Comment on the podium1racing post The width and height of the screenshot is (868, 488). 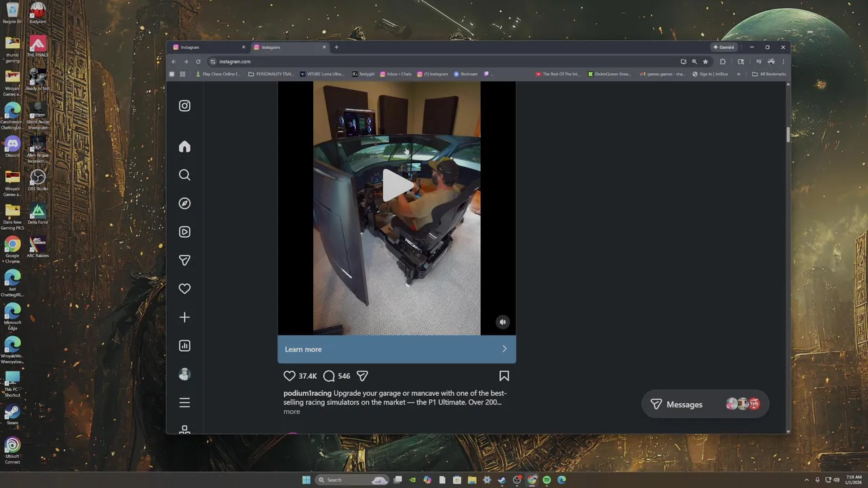(x=329, y=376)
